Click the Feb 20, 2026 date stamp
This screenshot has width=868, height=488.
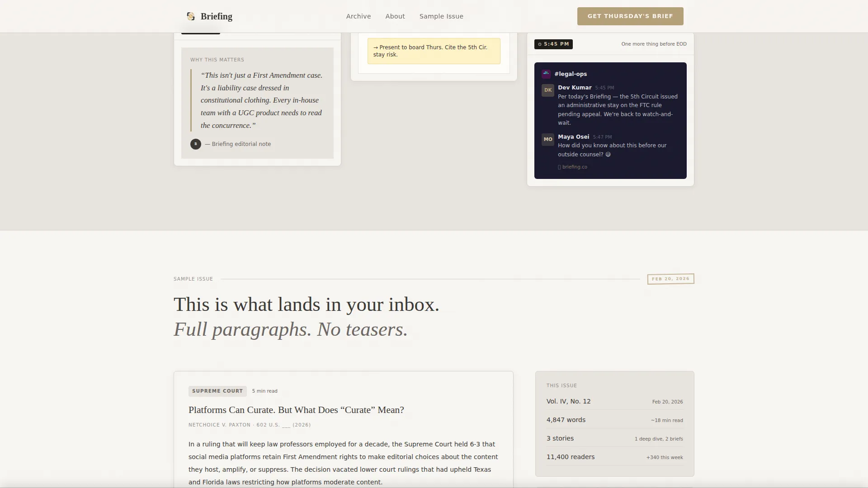point(670,279)
